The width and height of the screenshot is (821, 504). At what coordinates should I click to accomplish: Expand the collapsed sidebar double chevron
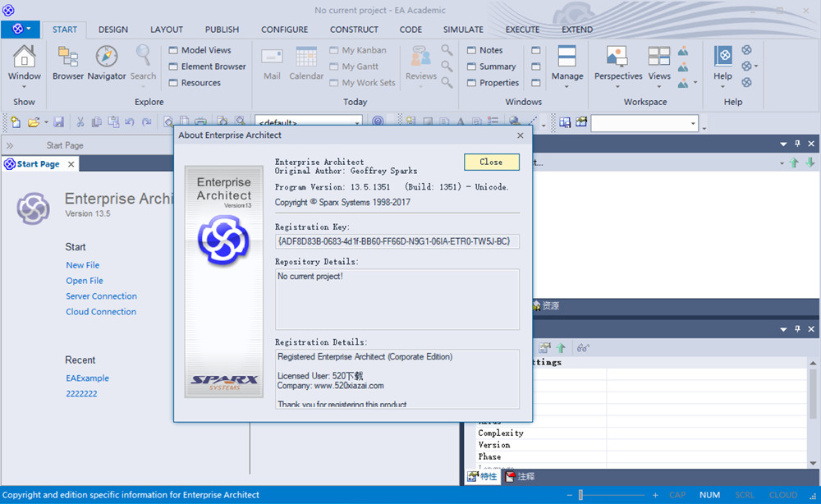tap(10, 145)
